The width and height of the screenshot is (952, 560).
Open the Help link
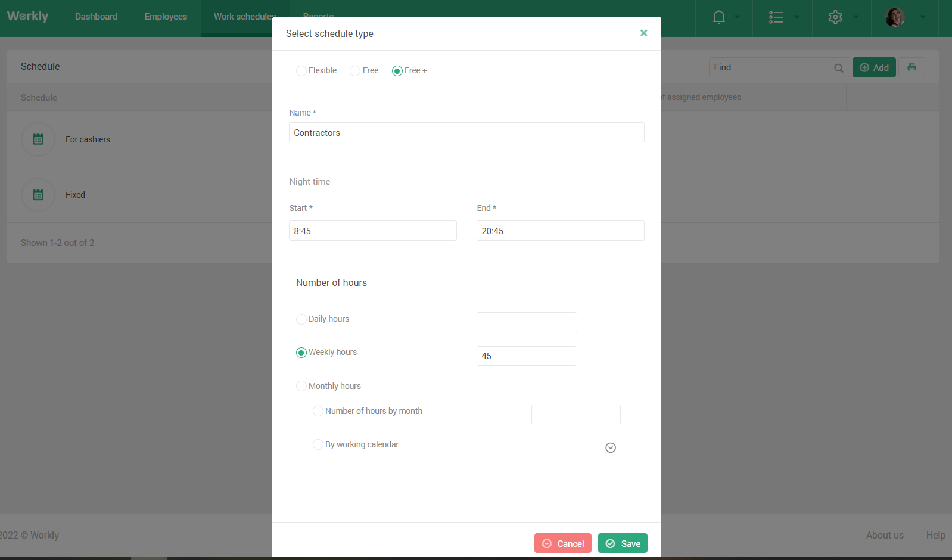935,535
